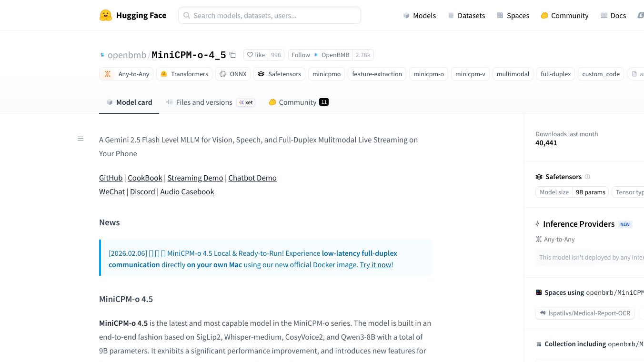Open the Discord link
Screen dimensions: 644x362
142,191
